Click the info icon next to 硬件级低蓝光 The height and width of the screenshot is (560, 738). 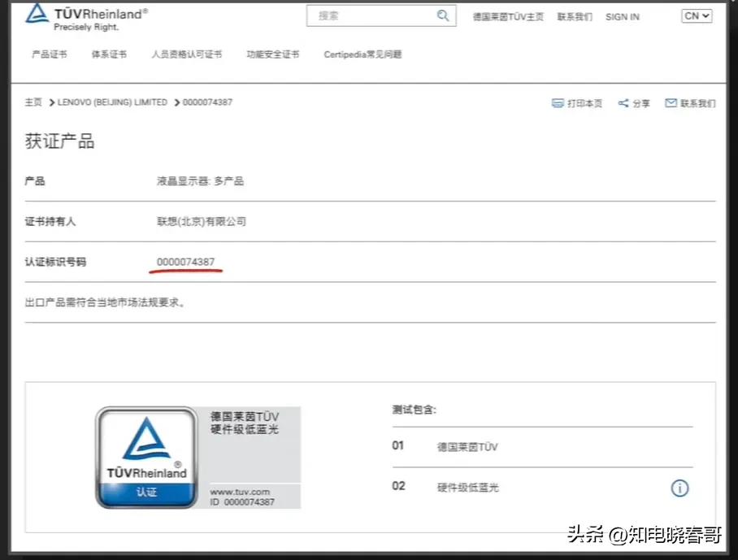[679, 488]
